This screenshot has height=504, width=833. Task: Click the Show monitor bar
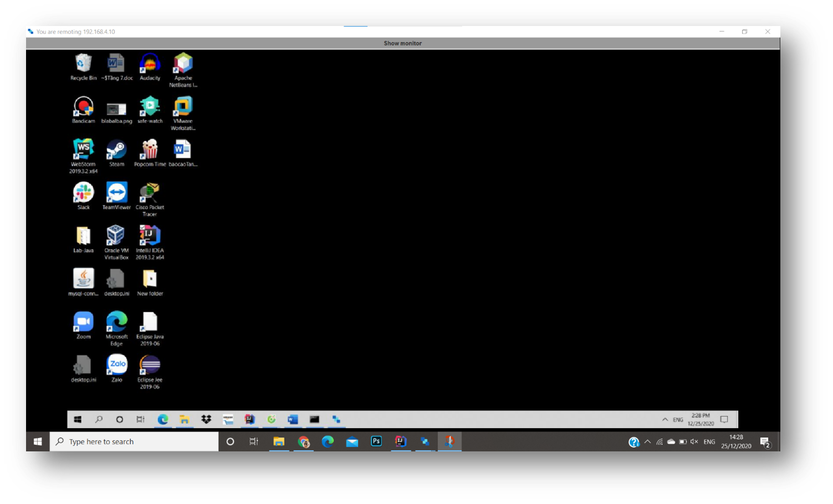(x=403, y=43)
